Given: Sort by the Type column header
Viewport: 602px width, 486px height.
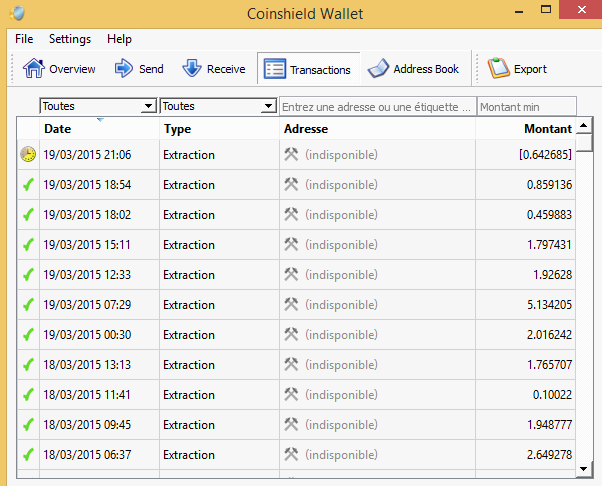Looking at the screenshot, I should click(x=219, y=129).
